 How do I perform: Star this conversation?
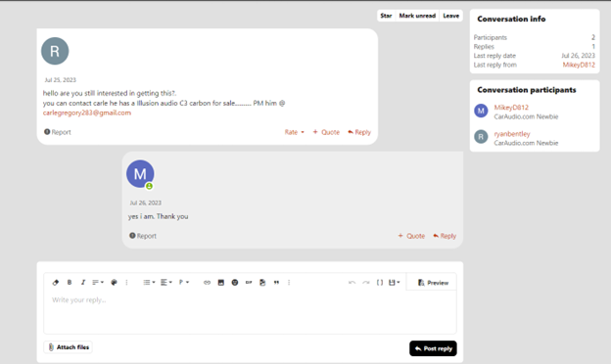click(x=386, y=16)
